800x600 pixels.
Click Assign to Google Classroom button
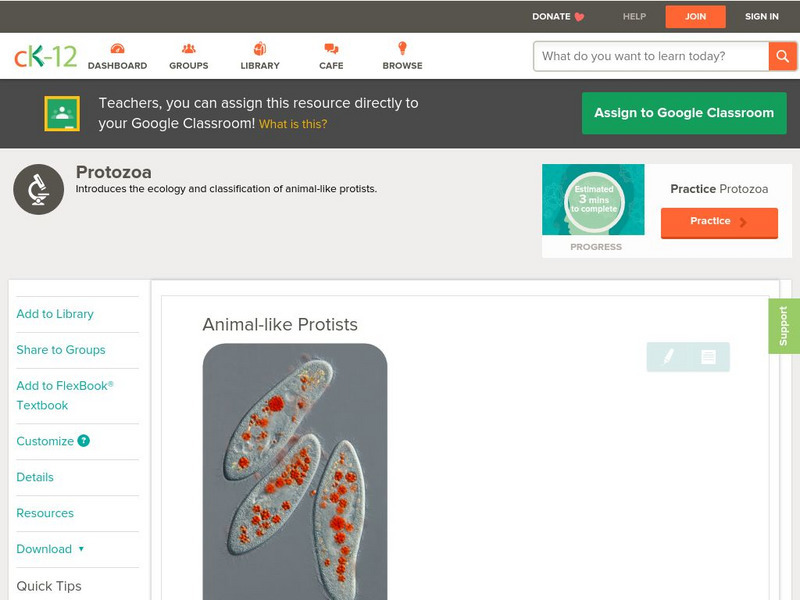coord(684,113)
